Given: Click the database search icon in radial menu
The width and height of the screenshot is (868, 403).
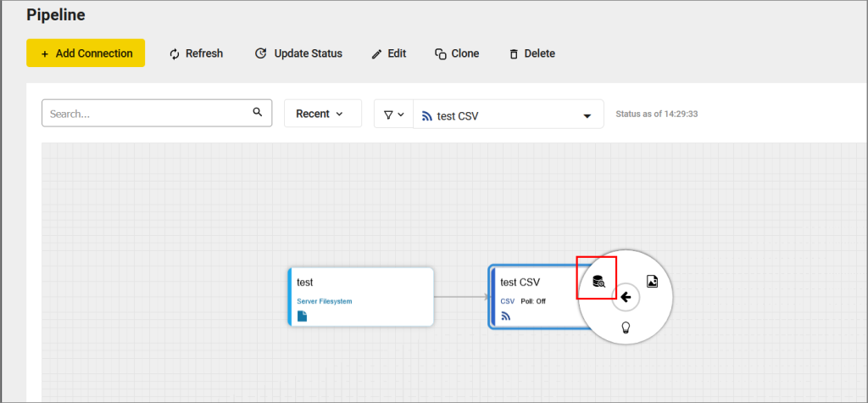Looking at the screenshot, I should tap(598, 283).
